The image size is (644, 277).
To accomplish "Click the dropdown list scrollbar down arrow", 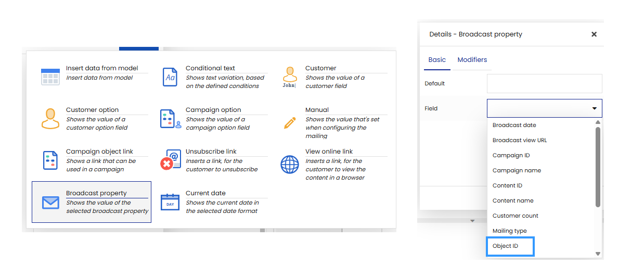I will click(598, 254).
